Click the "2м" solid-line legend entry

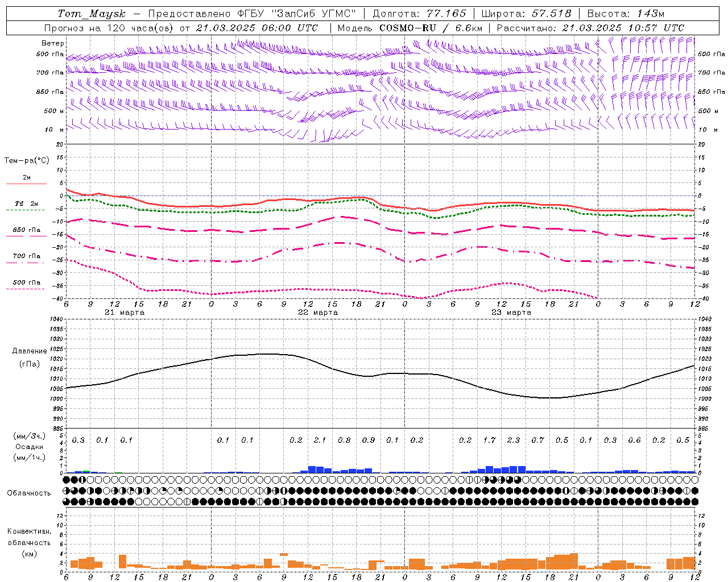click(27, 178)
